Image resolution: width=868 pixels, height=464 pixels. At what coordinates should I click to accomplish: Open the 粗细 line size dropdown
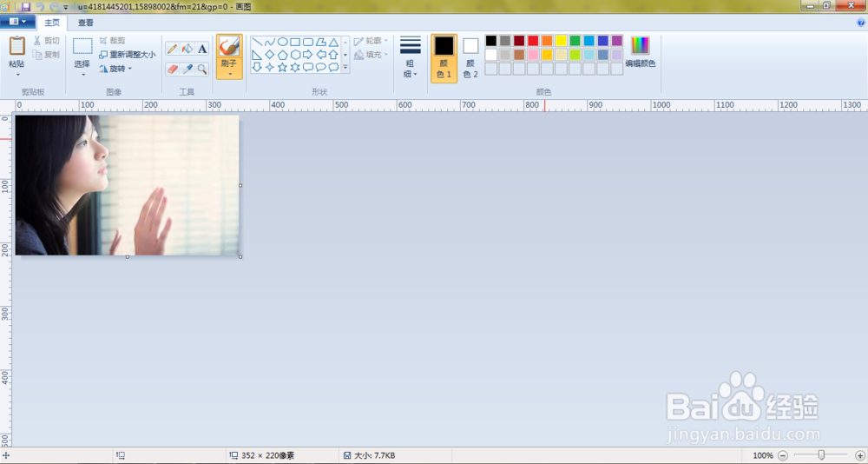[411, 57]
